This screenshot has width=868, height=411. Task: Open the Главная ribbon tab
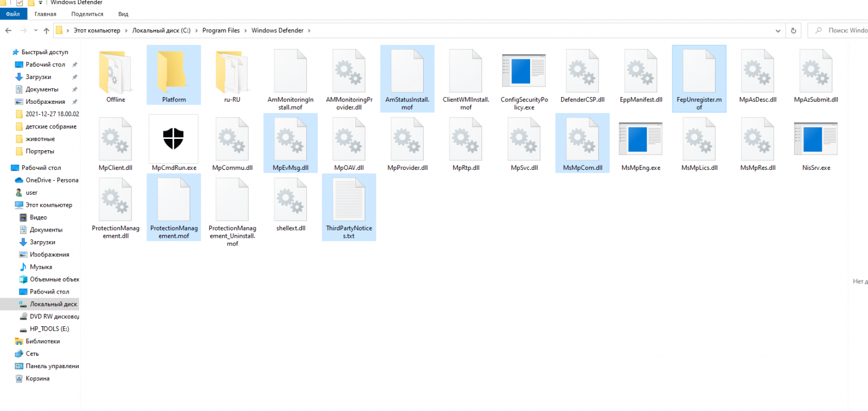45,14
